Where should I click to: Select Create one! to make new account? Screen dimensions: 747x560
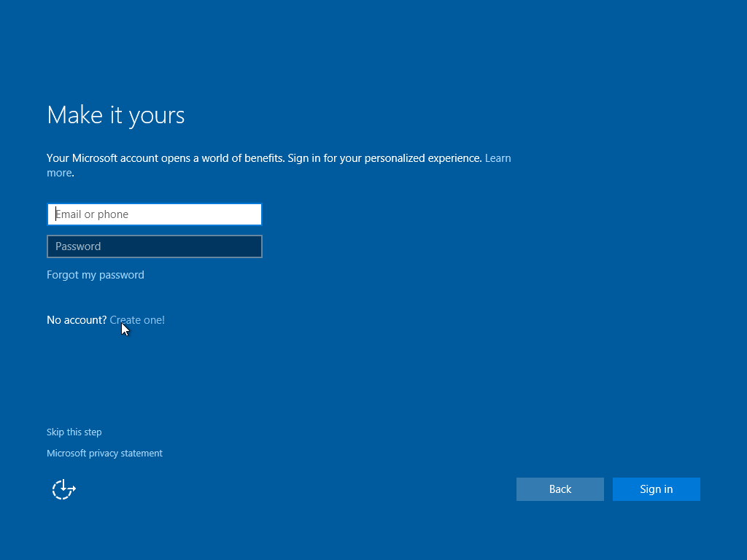click(137, 319)
